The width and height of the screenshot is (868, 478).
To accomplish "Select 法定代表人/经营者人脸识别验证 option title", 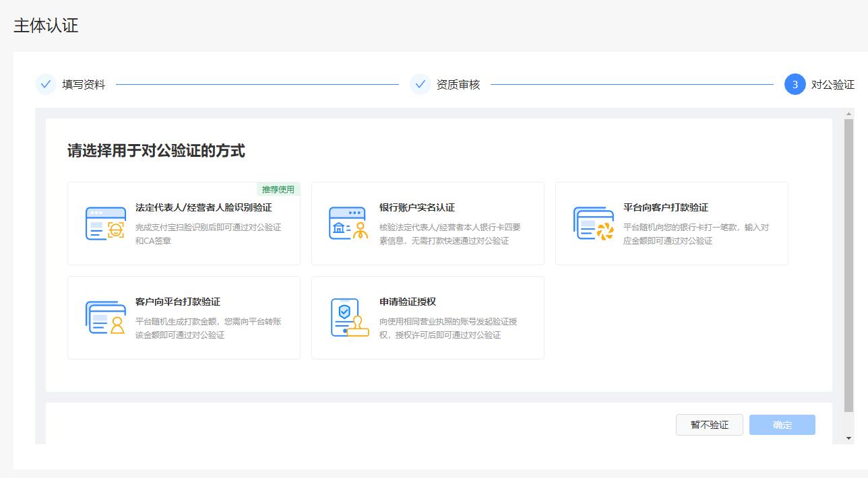I will click(204, 207).
